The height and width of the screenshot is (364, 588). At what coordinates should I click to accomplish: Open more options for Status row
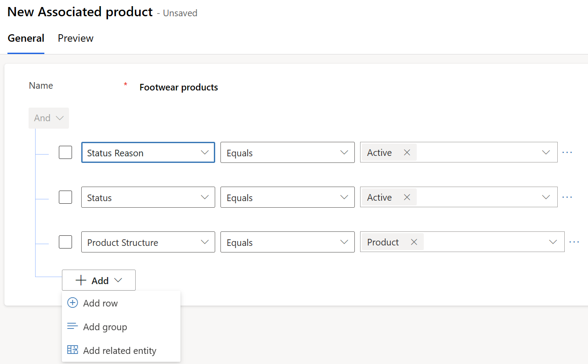tap(567, 197)
